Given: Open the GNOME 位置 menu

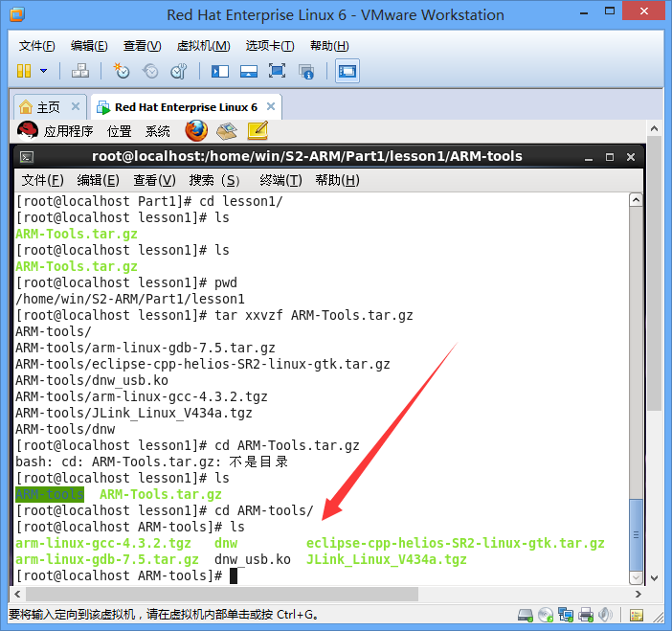Looking at the screenshot, I should (x=119, y=131).
